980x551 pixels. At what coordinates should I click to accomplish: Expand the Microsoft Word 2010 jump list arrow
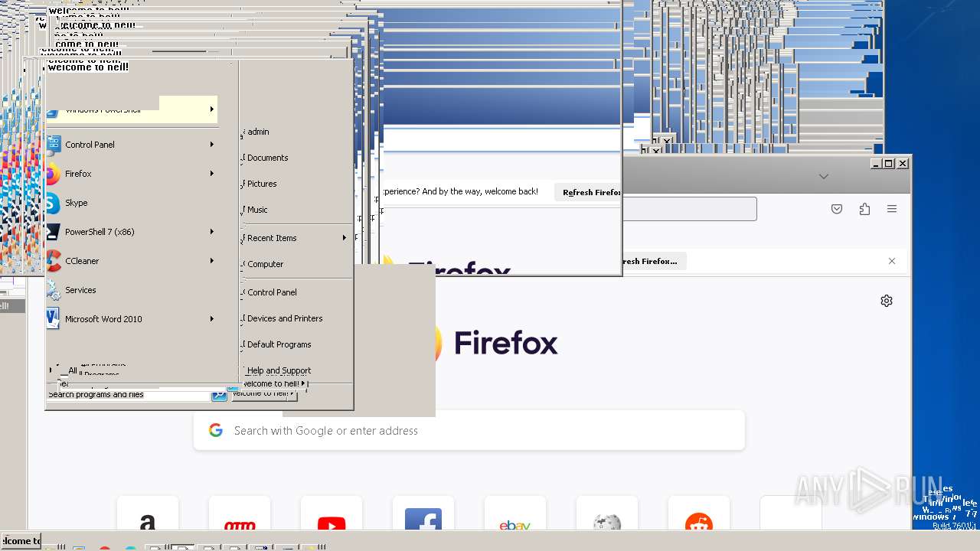coord(212,319)
